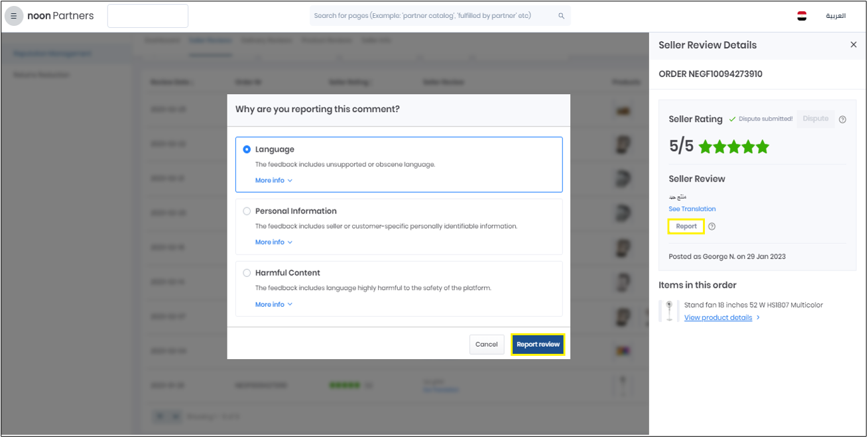Click the arrow beside View product details

coord(758,318)
